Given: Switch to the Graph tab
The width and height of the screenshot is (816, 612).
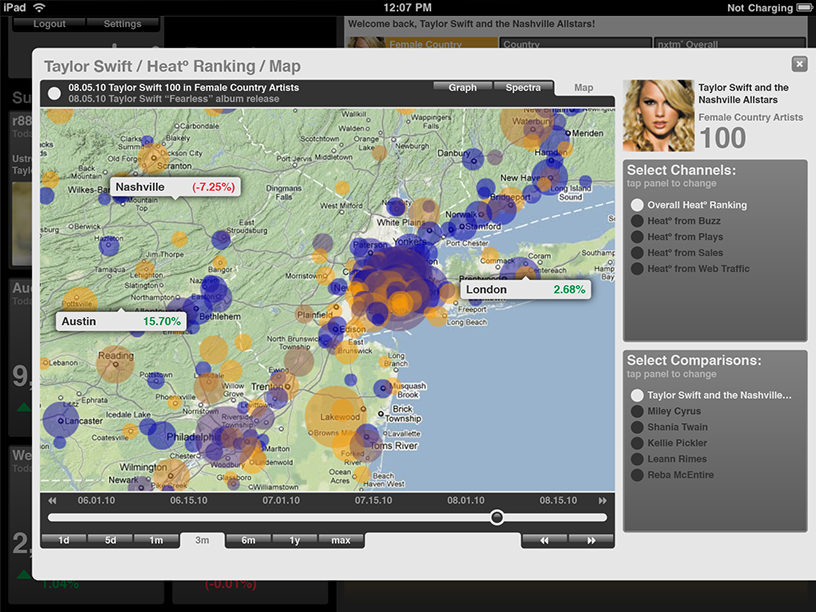Looking at the screenshot, I should pyautogui.click(x=463, y=87).
